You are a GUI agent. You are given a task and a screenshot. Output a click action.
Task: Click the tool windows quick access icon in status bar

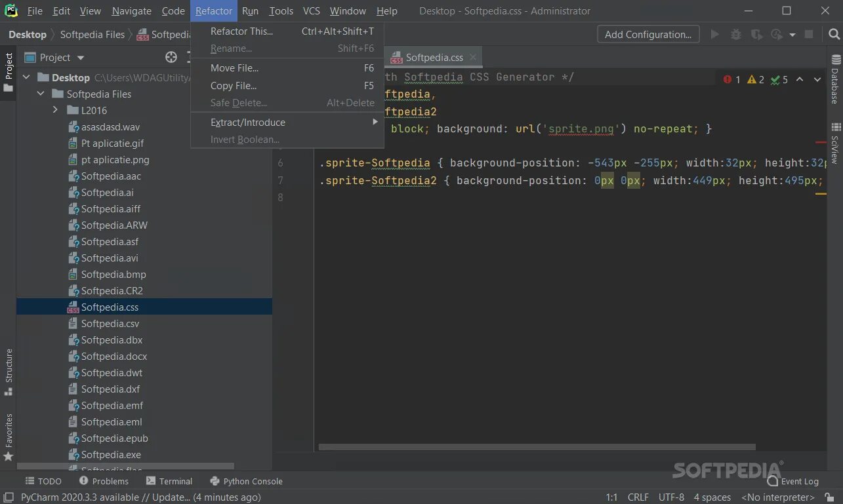(9, 497)
